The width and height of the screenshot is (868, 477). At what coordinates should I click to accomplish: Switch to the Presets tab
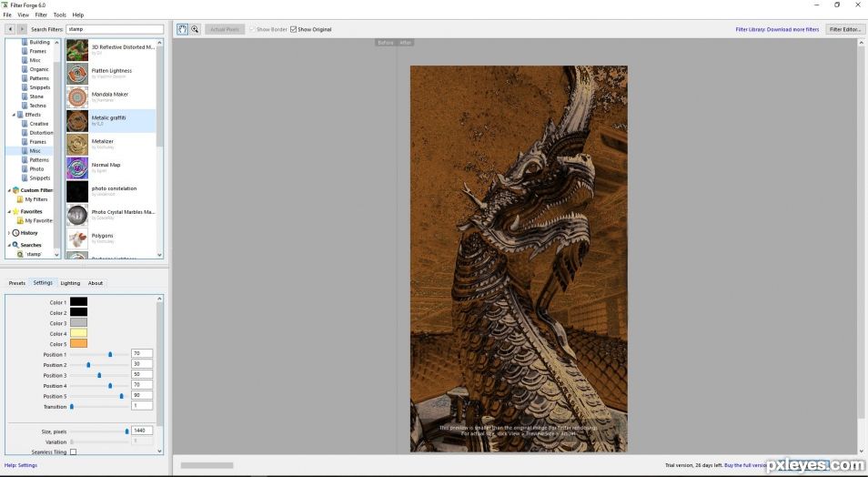point(16,283)
